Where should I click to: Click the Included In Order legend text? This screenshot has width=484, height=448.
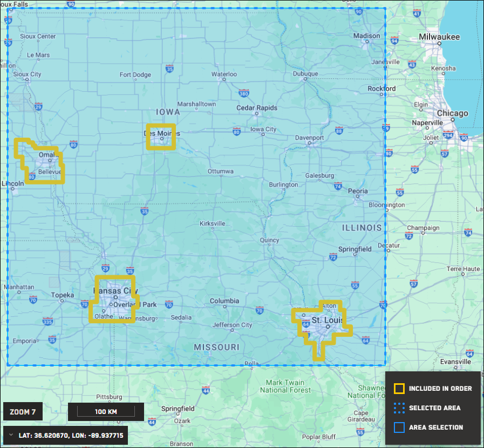tap(440, 389)
